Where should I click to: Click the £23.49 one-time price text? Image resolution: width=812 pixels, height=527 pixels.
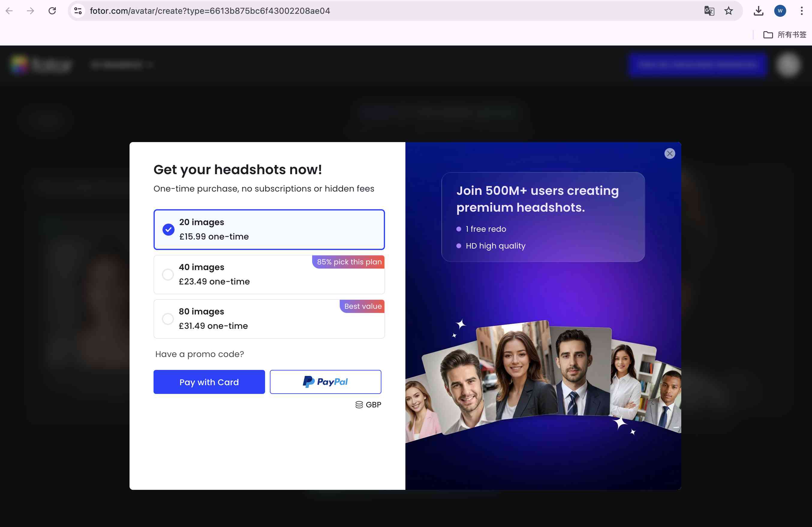coord(214,282)
